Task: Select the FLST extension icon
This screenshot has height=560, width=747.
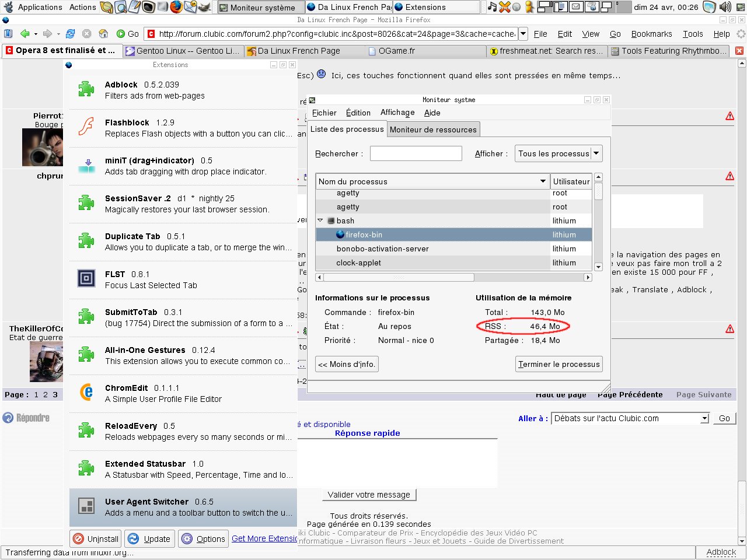Action: pos(86,279)
